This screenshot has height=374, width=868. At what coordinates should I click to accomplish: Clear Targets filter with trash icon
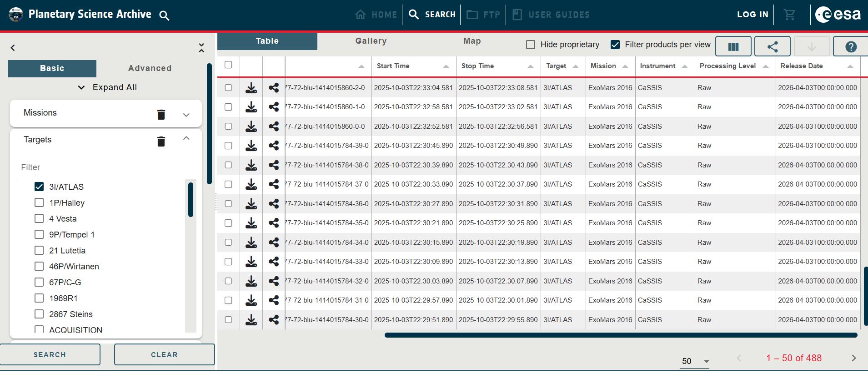point(161,142)
